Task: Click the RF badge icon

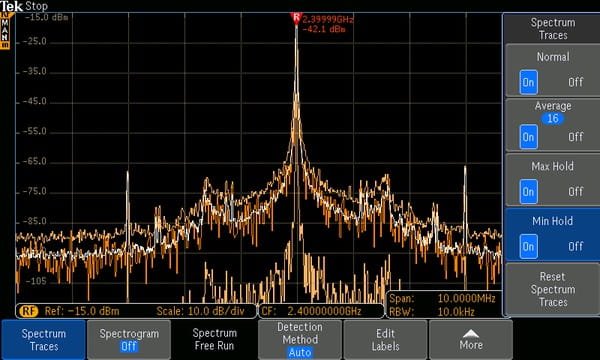Action: (28, 311)
